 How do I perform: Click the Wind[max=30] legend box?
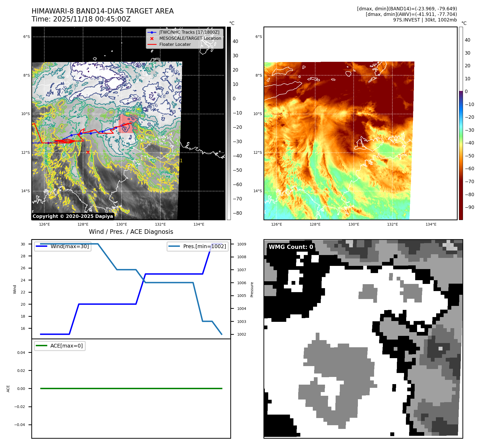tap(63, 247)
